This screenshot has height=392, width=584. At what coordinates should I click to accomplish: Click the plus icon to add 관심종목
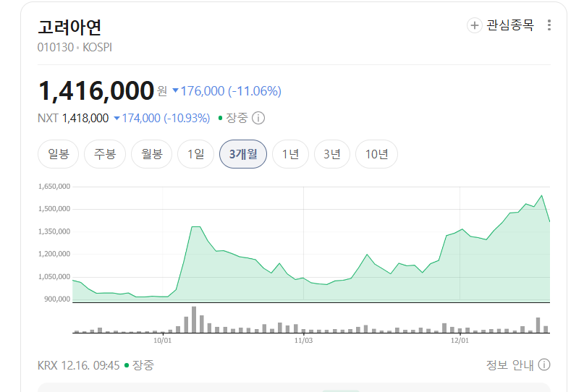pos(475,25)
